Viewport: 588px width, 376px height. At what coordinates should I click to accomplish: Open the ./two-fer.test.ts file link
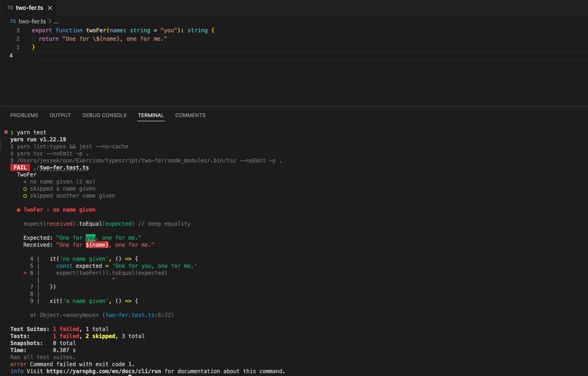(61, 168)
